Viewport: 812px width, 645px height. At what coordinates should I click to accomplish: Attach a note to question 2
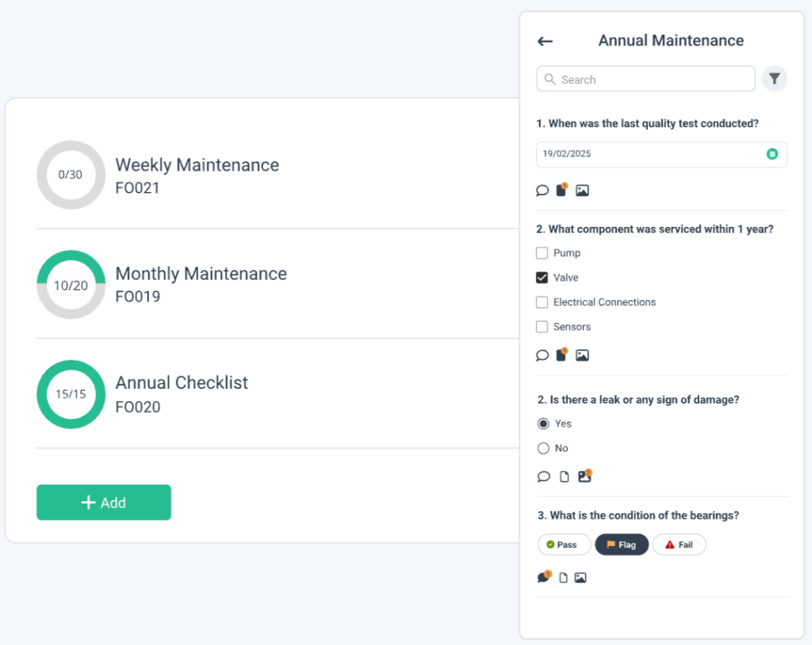pyautogui.click(x=561, y=355)
